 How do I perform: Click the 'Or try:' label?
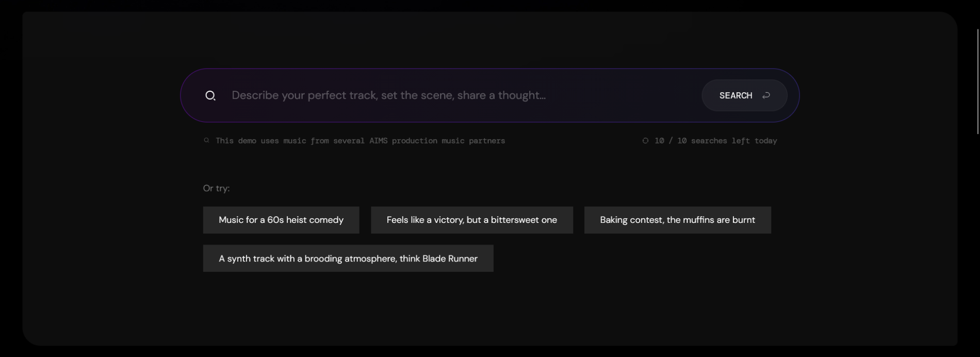[x=217, y=188]
